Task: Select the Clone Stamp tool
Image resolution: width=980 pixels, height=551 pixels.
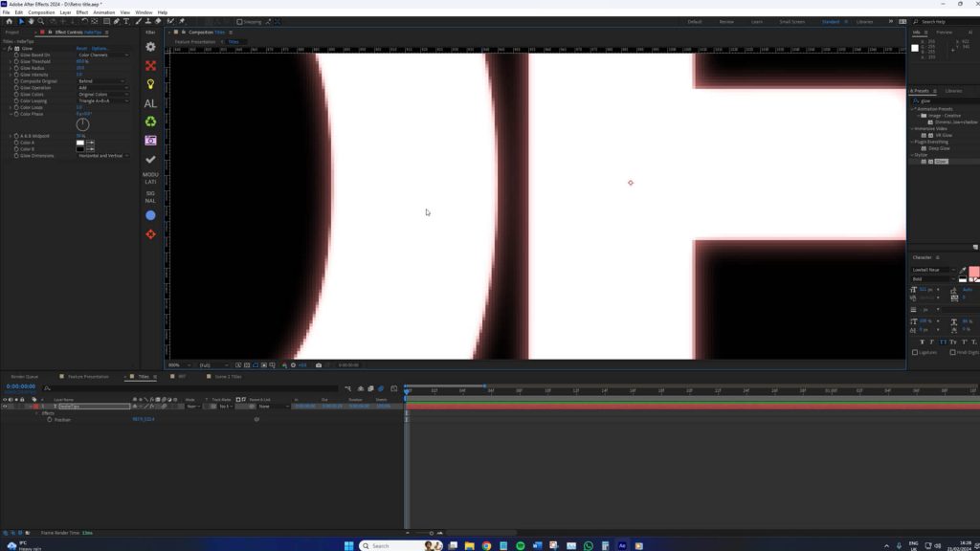Action: 148,21
